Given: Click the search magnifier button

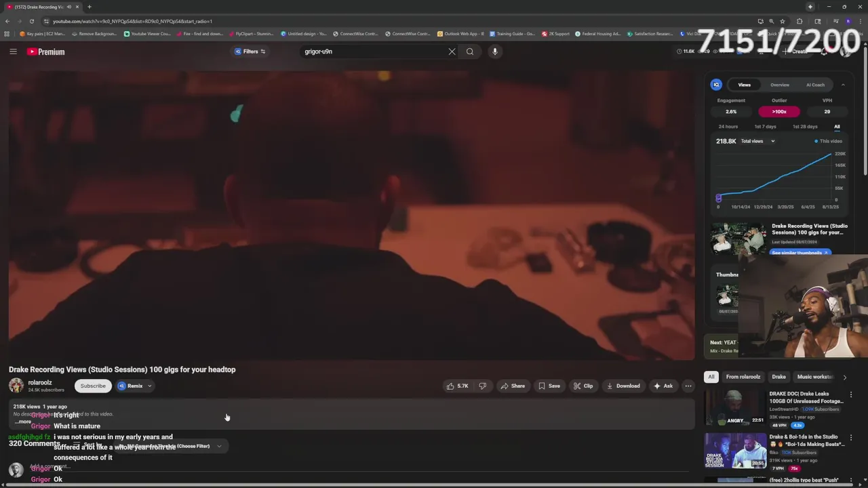Looking at the screenshot, I should pyautogui.click(x=470, y=52).
